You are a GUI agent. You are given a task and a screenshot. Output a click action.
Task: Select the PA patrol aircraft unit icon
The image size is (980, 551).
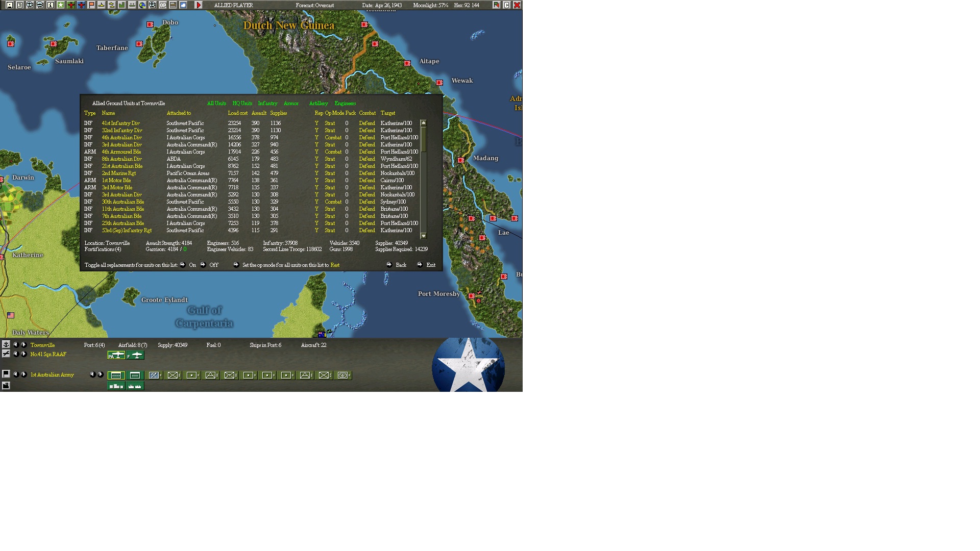pos(116,355)
